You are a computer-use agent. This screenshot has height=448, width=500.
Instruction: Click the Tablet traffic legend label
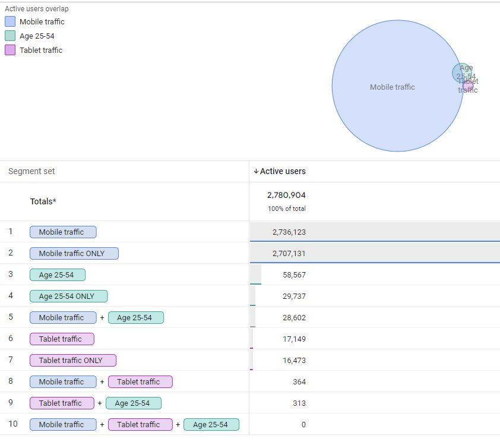pyautogui.click(x=41, y=50)
